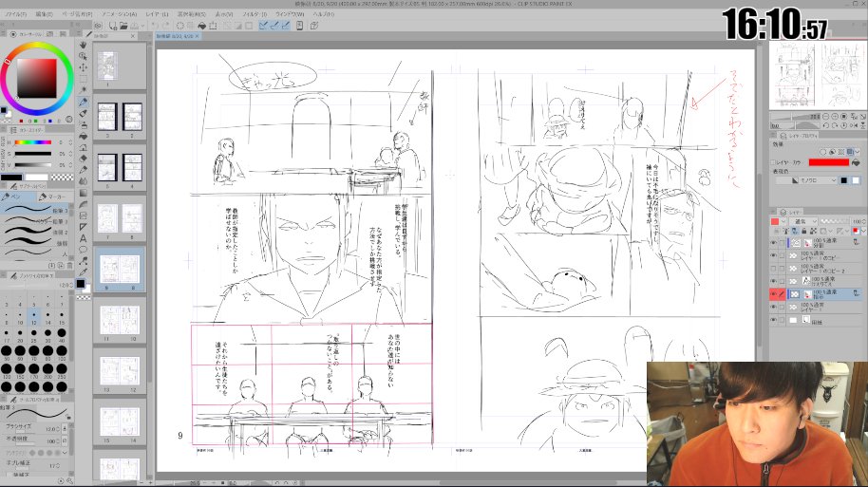Open page 1 thumbnail in page manager

pyautogui.click(x=107, y=66)
